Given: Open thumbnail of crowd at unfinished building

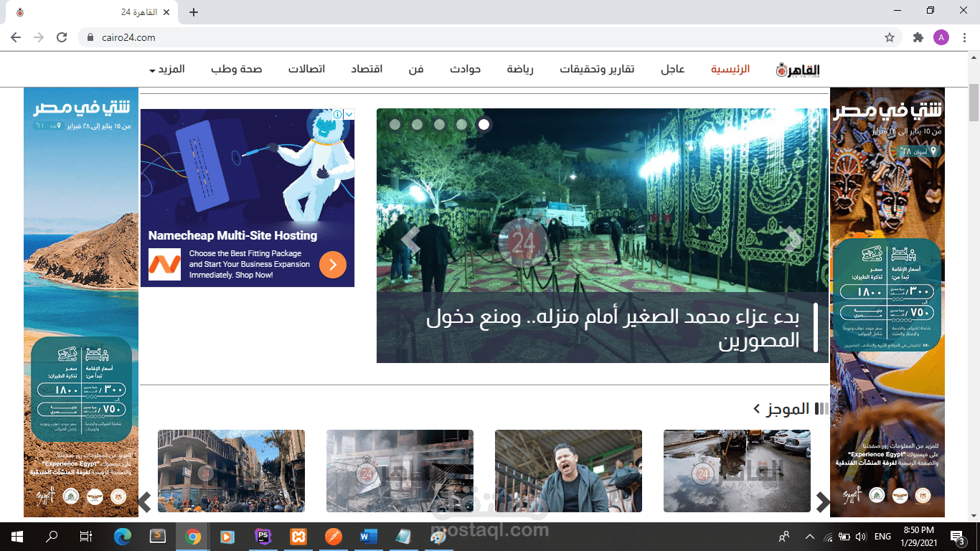Looking at the screenshot, I should [231, 471].
